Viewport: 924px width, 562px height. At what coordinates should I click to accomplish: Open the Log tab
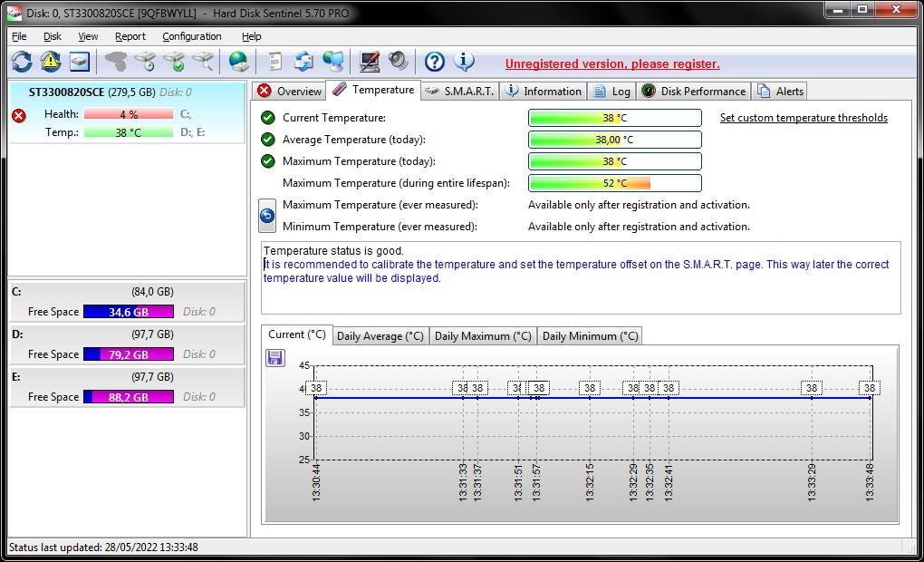[x=611, y=91]
